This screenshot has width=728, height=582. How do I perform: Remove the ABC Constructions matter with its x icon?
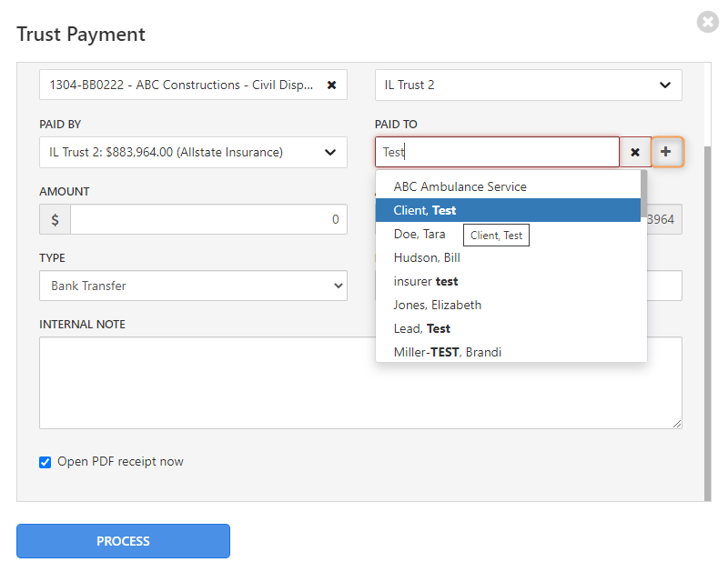pyautogui.click(x=333, y=85)
